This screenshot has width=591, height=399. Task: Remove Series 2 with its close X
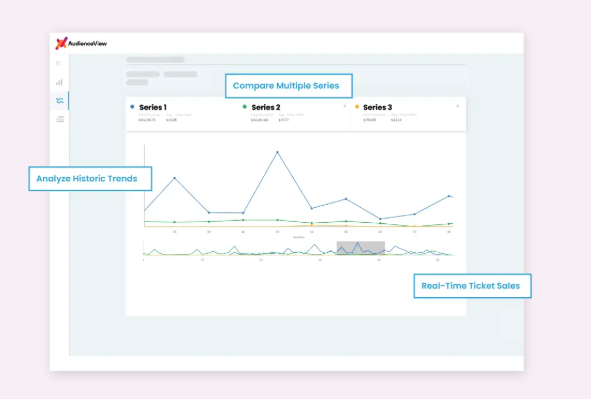(345, 106)
